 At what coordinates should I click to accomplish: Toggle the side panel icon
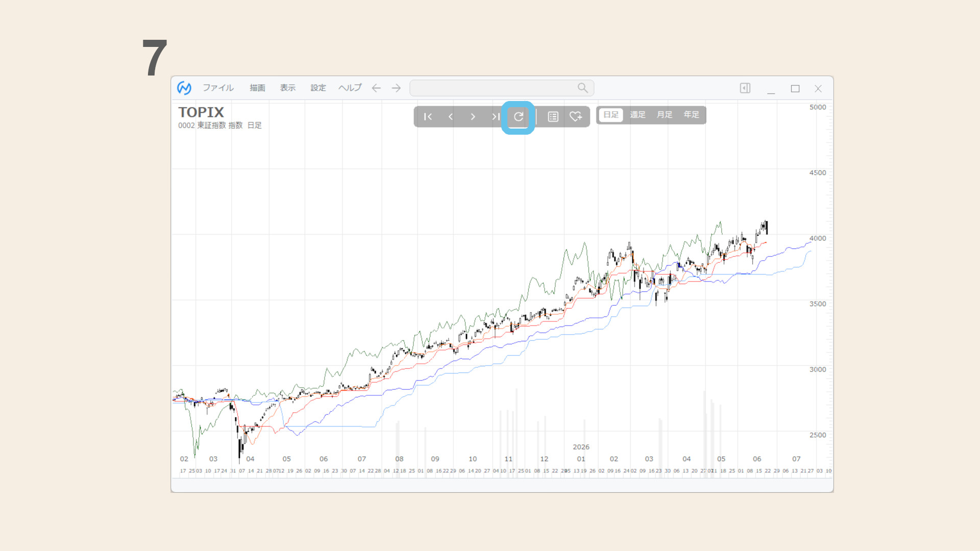[745, 88]
